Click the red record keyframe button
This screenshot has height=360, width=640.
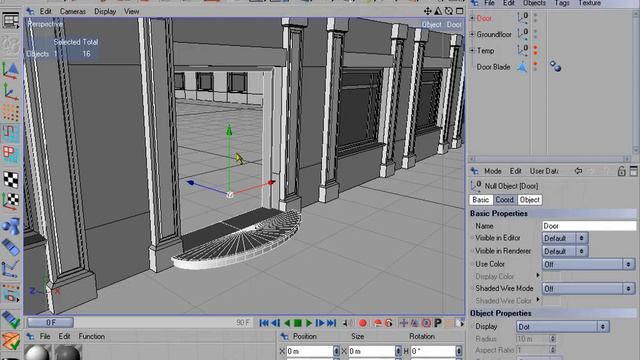(x=362, y=323)
